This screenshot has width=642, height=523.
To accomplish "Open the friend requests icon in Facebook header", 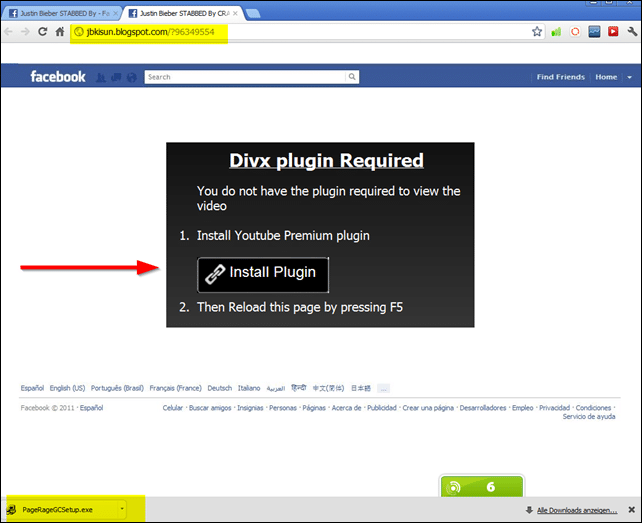I will click(x=101, y=77).
